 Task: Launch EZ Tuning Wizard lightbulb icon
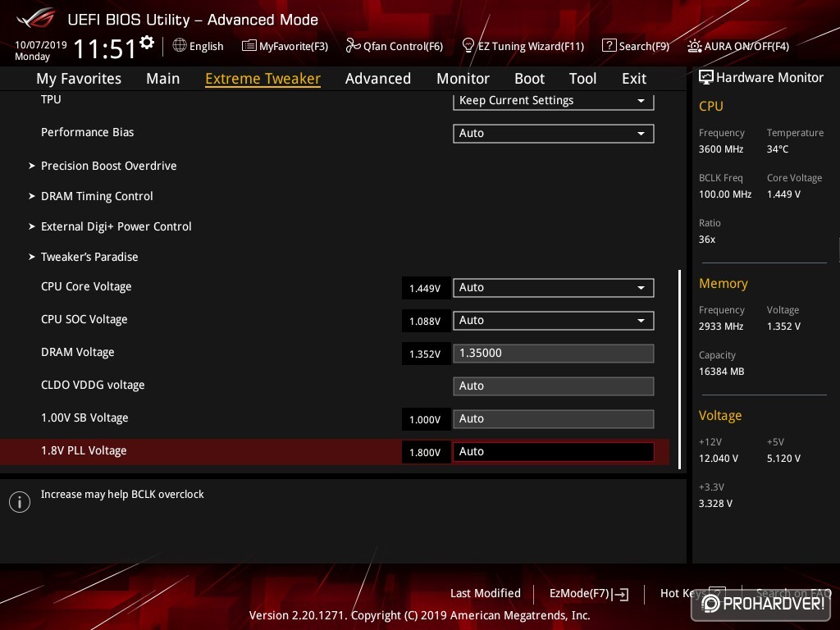[468, 46]
